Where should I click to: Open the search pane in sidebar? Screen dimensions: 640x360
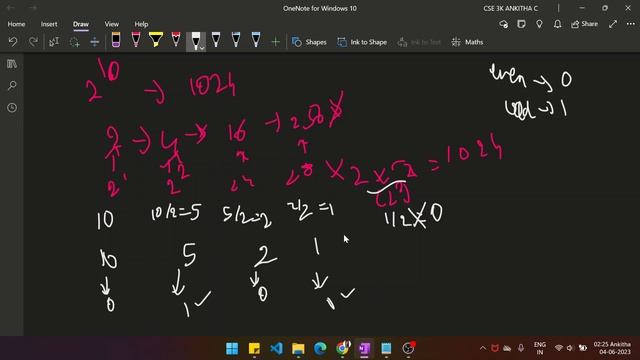[x=12, y=86]
